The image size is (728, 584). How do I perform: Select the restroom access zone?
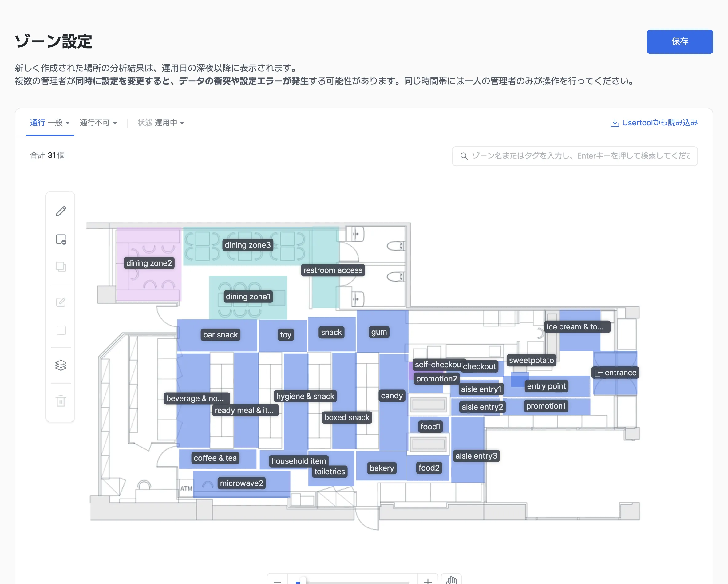pos(333,270)
